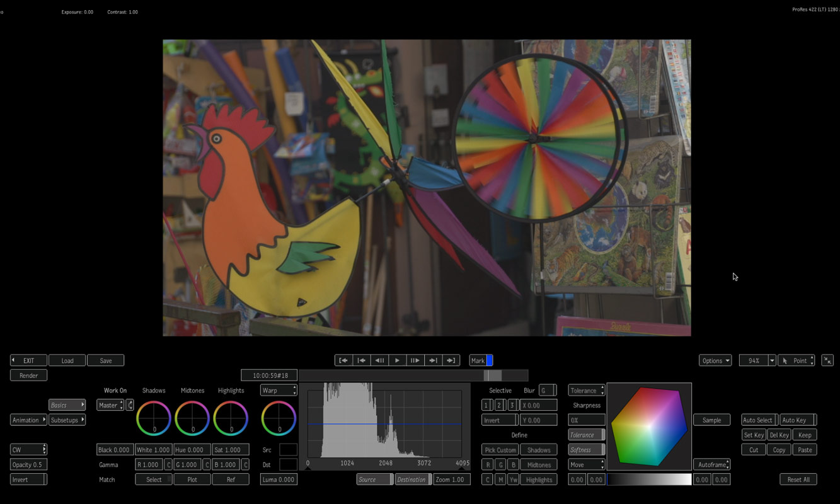
Task: Open the Animation menu
Action: tap(28, 420)
